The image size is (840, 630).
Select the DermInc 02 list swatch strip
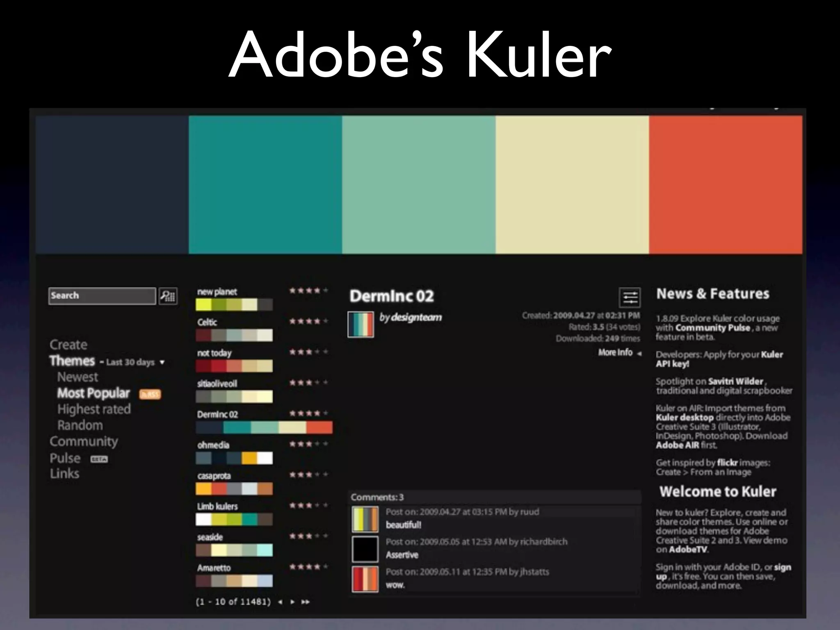tap(264, 427)
